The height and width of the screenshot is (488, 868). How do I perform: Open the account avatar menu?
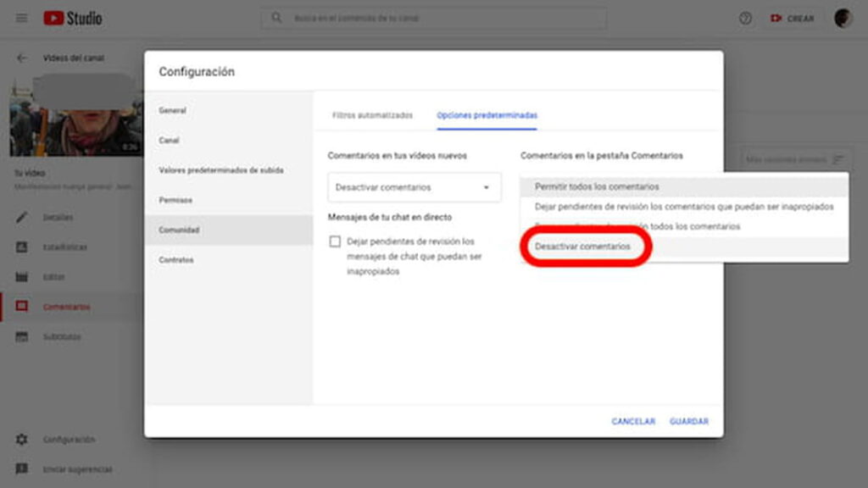pos(843,18)
